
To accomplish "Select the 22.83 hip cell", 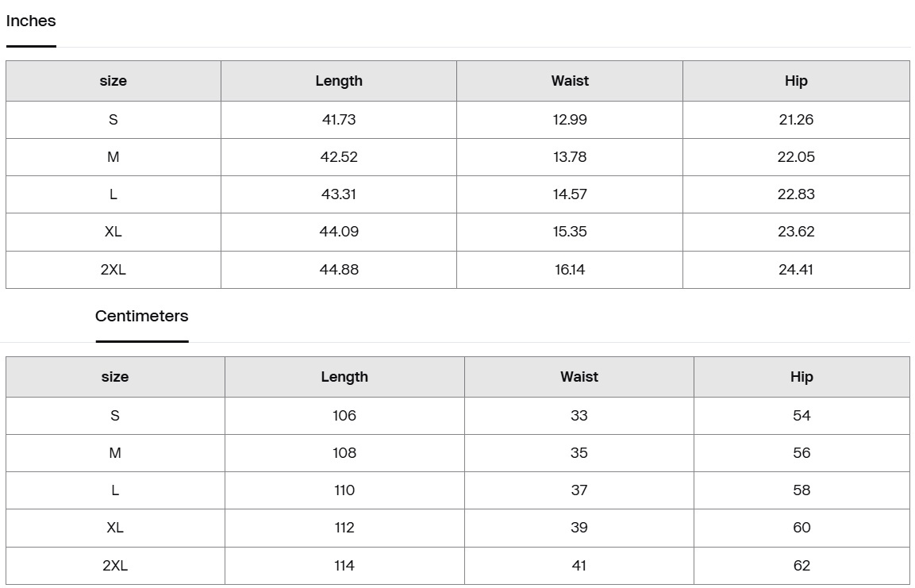I will 796,194.
